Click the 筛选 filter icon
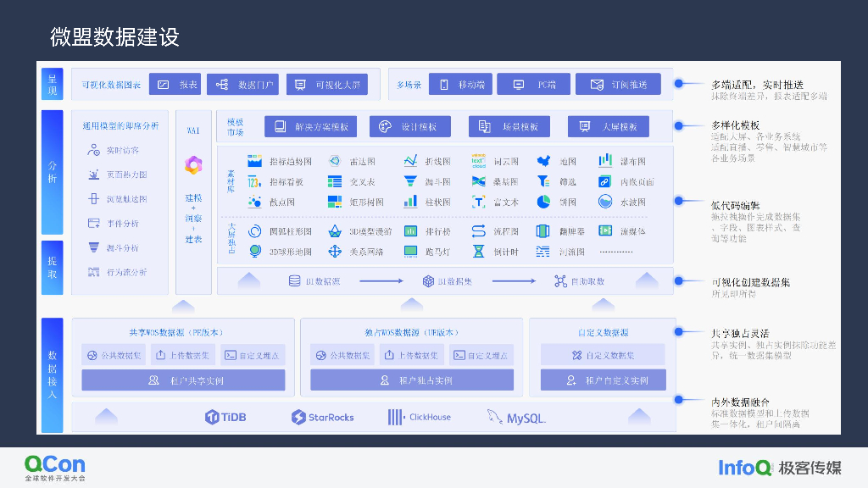This screenshot has height=488, width=868. click(x=543, y=181)
